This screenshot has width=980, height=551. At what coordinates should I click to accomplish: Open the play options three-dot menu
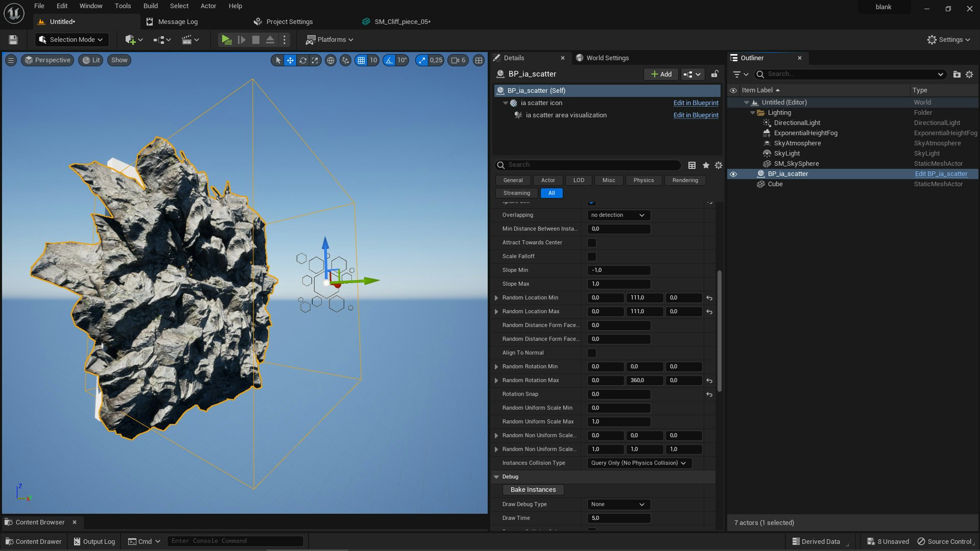[x=285, y=40]
